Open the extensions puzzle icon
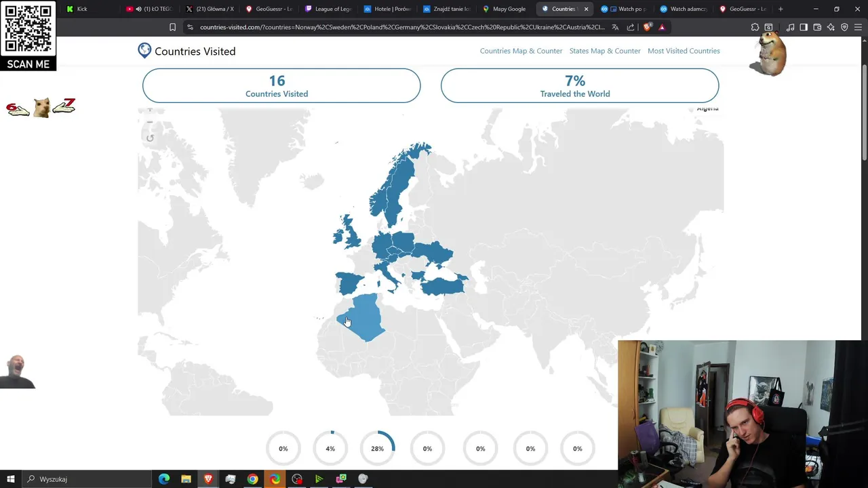The height and width of the screenshot is (488, 868). point(755,27)
